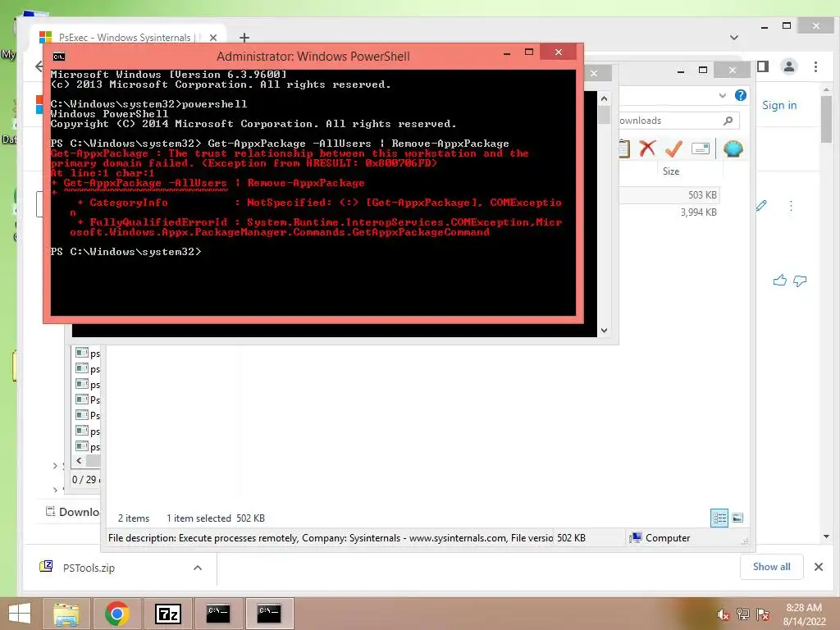Open Google Chrome from the taskbar
The image size is (840, 630).
116,614
